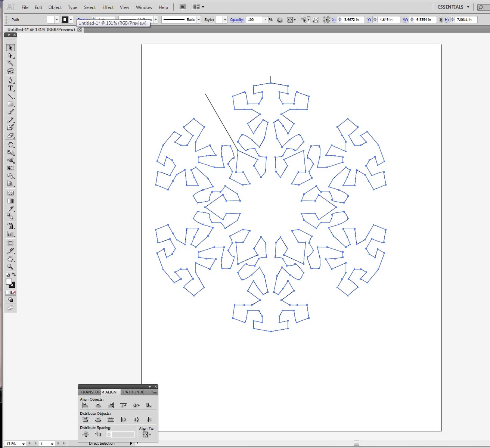Click Distribute Vertical Top in Align panel
This screenshot has height=448, width=490.
(x=86, y=419)
